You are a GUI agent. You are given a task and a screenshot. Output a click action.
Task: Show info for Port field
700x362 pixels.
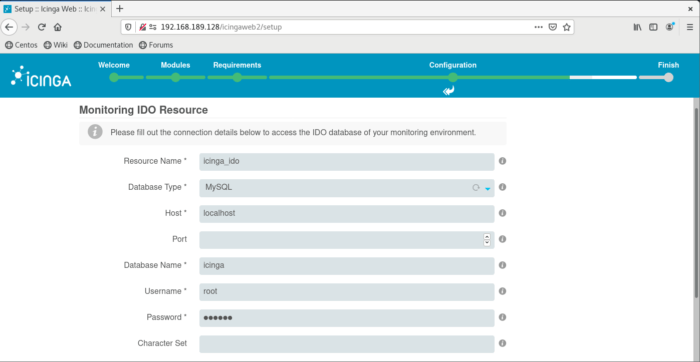(502, 239)
